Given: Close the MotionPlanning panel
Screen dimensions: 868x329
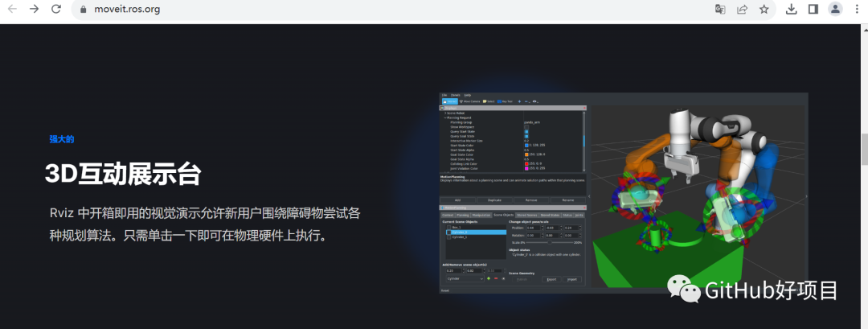Looking at the screenshot, I should coord(584,208).
